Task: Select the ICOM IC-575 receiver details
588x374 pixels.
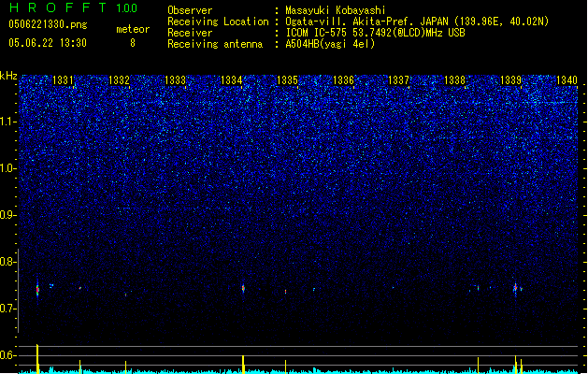Action: coord(375,33)
